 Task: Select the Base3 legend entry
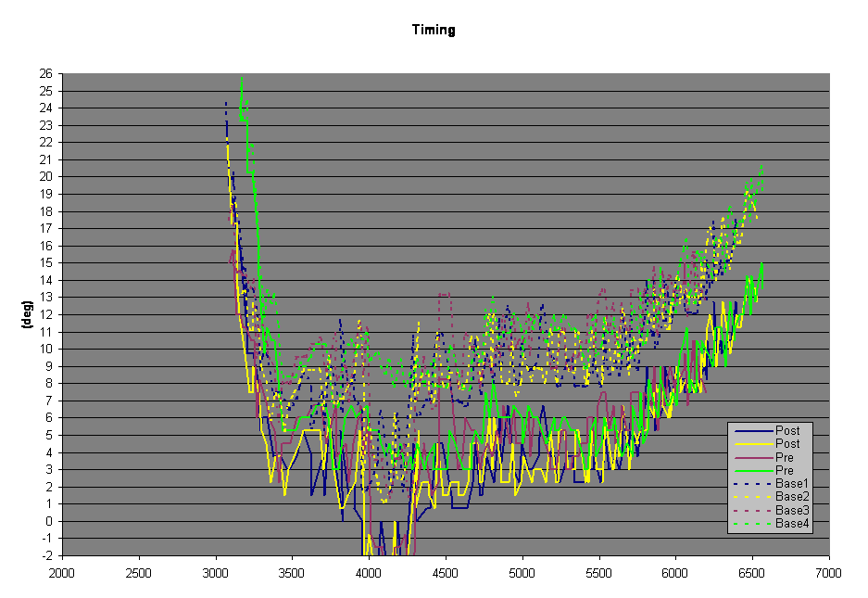(x=771, y=511)
